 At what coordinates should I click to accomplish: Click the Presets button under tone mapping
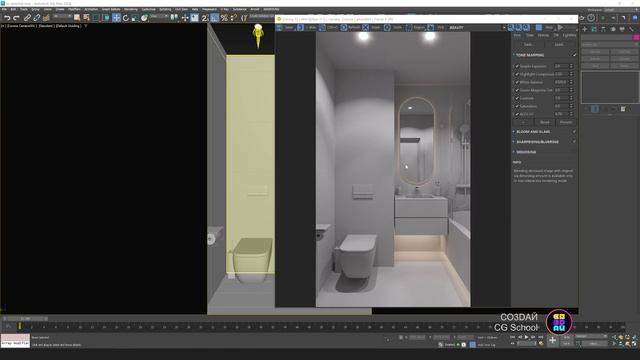coord(566,122)
